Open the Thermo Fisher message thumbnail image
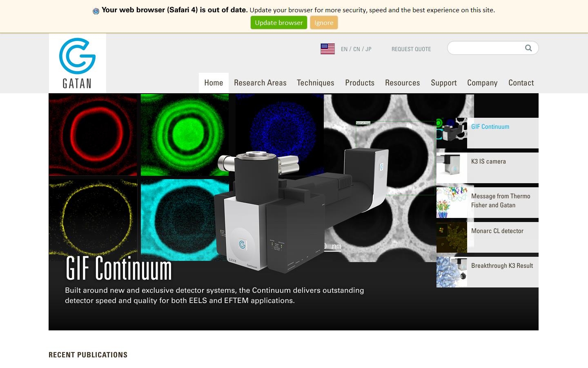Image resolution: width=588 pixels, height=368 pixels. (x=452, y=202)
